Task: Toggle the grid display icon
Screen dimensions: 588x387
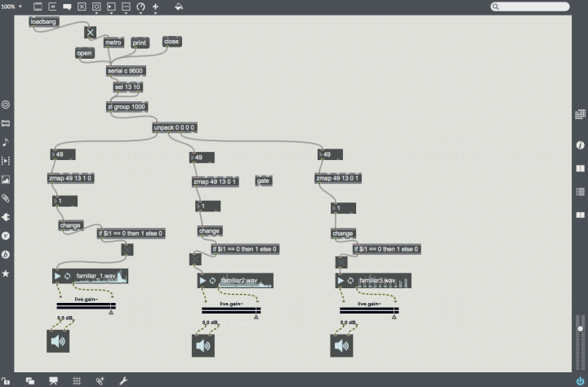Action: [77, 381]
